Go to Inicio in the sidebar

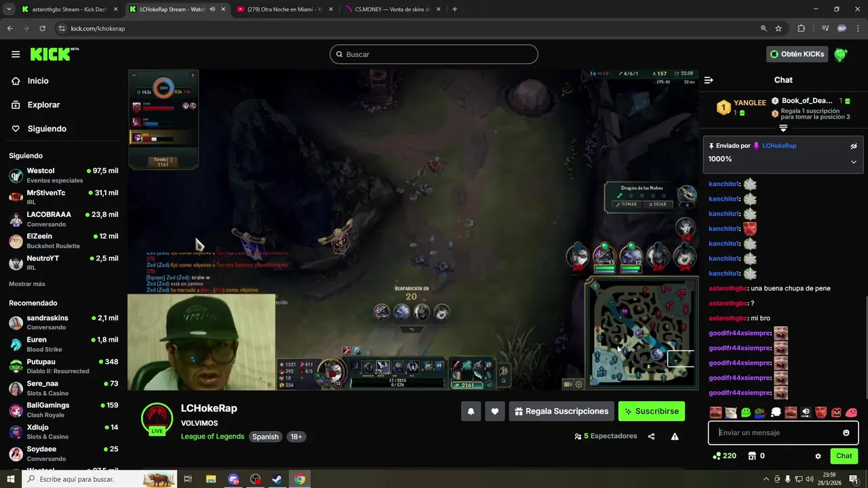39,81
